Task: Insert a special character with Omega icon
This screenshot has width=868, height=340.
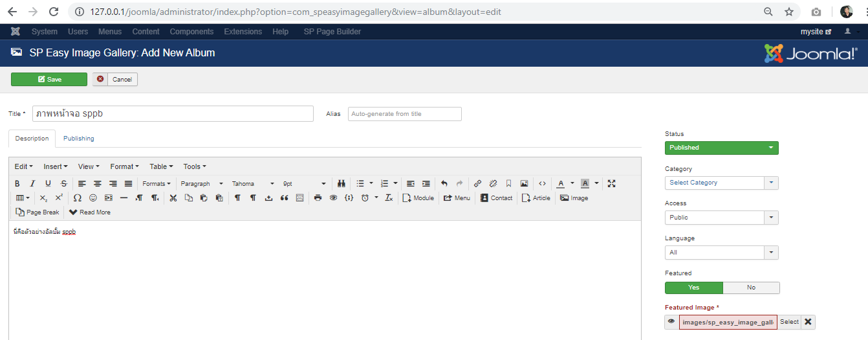Action: (x=77, y=198)
